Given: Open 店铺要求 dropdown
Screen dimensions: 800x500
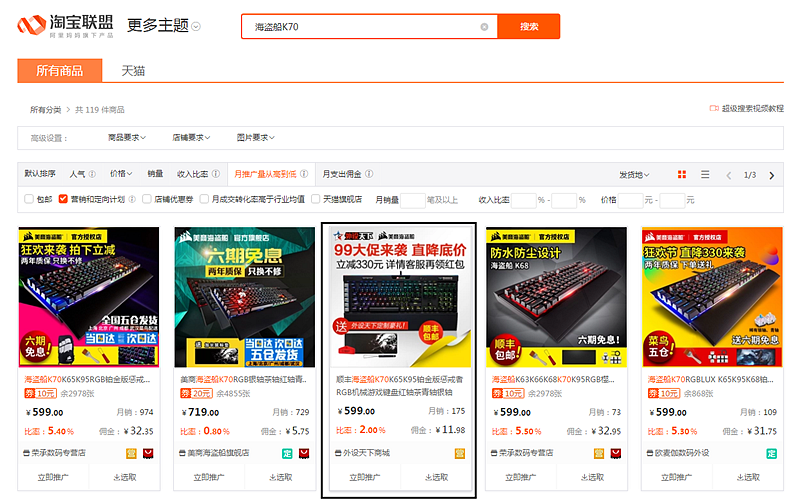Looking at the screenshot, I should click(191, 137).
